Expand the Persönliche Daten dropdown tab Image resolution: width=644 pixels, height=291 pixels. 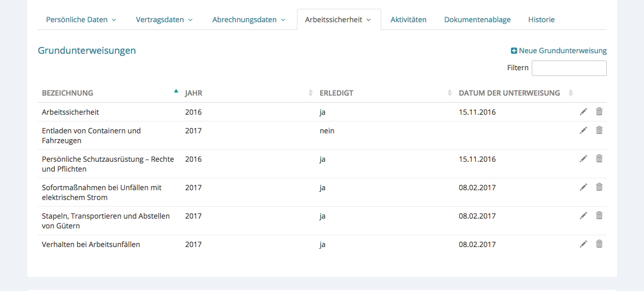coord(81,20)
